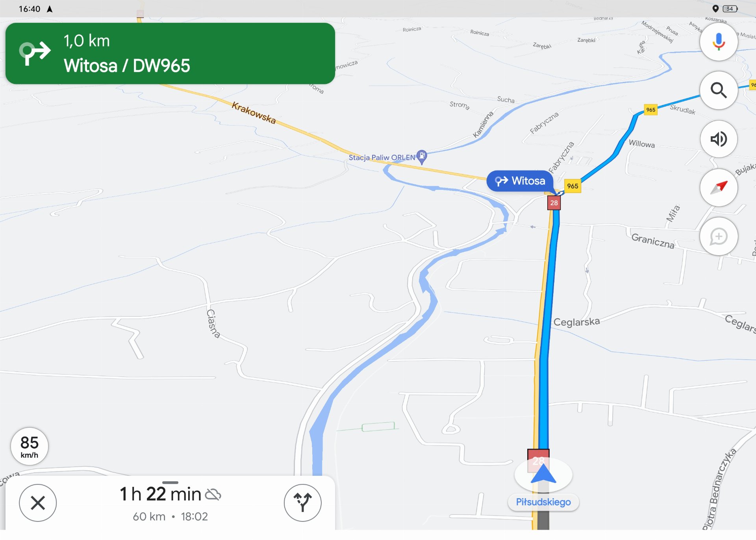Tap the blue current-position arrow
756x540 pixels.
click(x=543, y=474)
